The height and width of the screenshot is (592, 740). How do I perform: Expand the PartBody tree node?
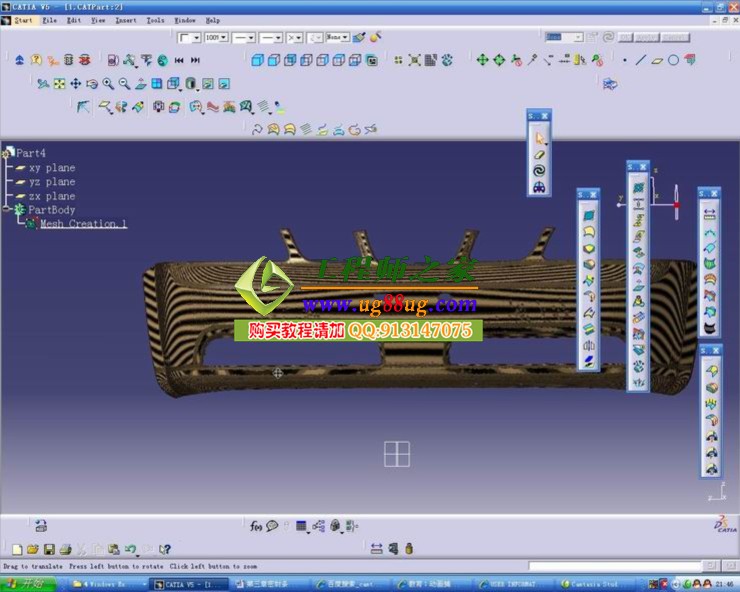click(6, 209)
